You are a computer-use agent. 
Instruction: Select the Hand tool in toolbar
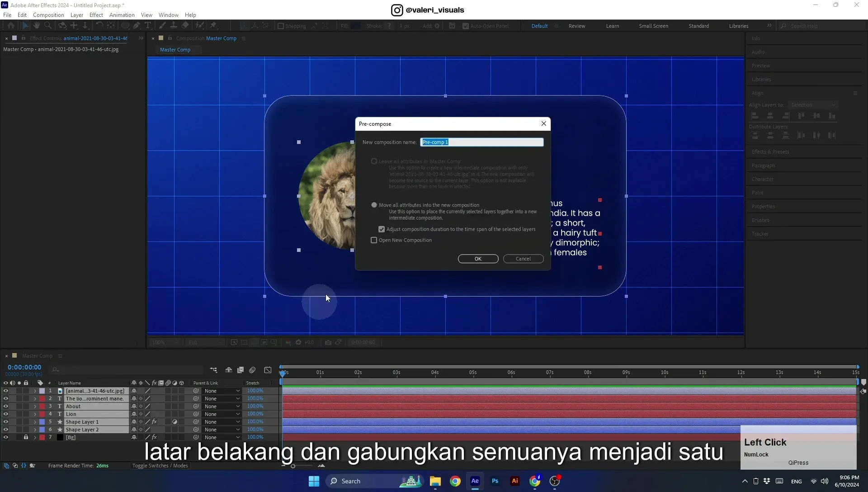[x=37, y=26]
